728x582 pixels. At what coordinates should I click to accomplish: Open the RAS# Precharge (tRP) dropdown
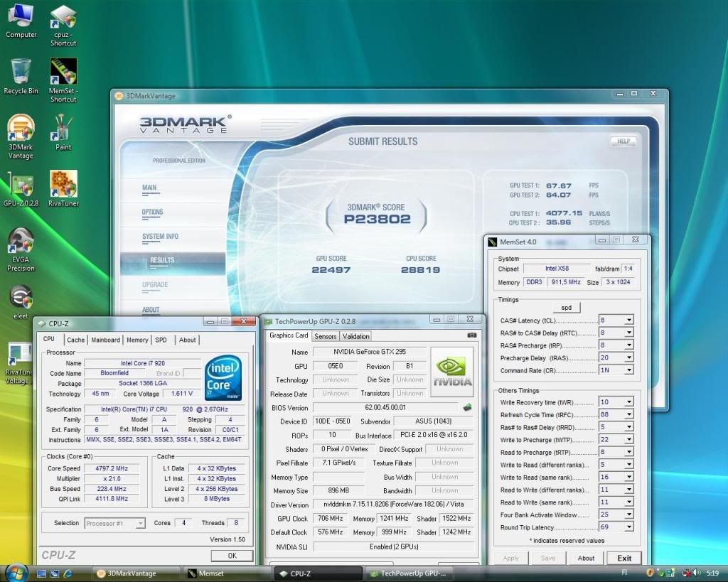click(x=628, y=345)
